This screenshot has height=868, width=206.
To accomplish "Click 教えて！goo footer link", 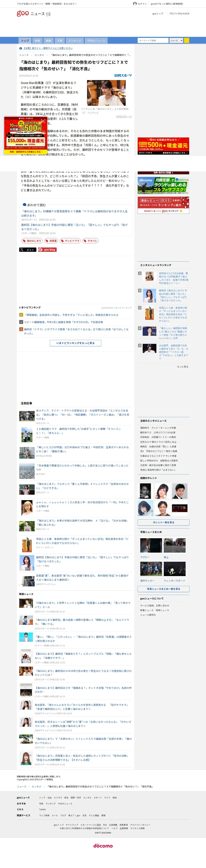I will tap(74, 815).
